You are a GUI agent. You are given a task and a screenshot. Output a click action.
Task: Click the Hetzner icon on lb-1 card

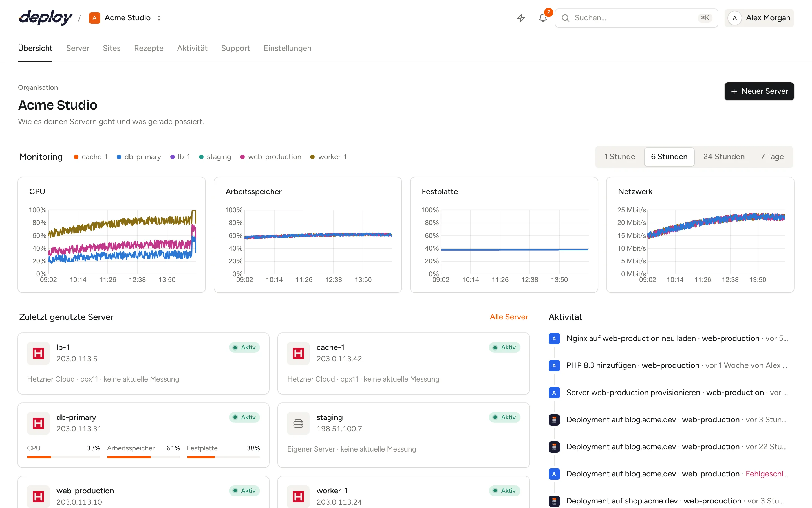[38, 353]
